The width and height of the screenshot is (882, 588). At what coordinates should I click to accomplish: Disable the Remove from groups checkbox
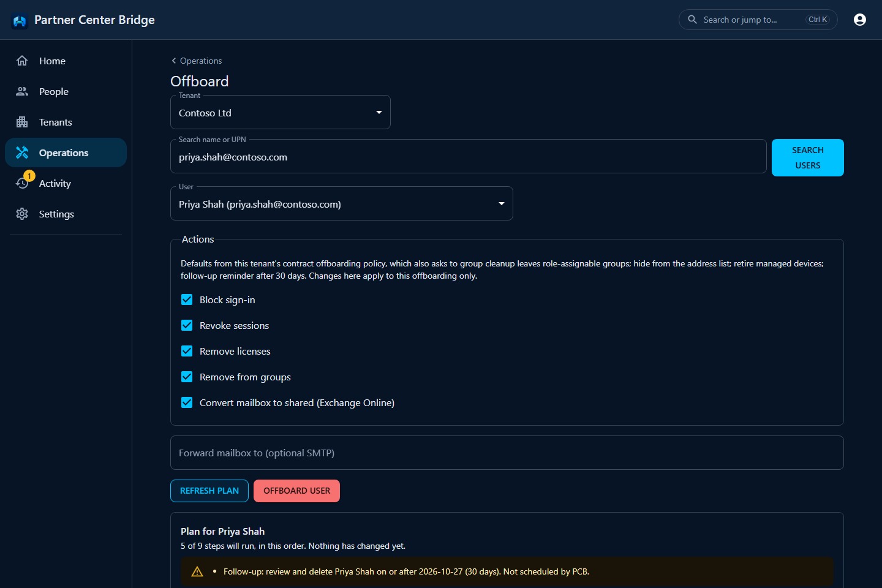point(187,377)
